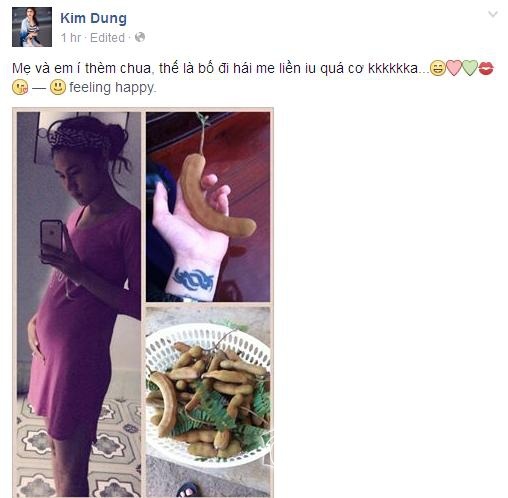The image size is (508, 498).
Task: Click the phone held in the selfie
Action: (52, 239)
